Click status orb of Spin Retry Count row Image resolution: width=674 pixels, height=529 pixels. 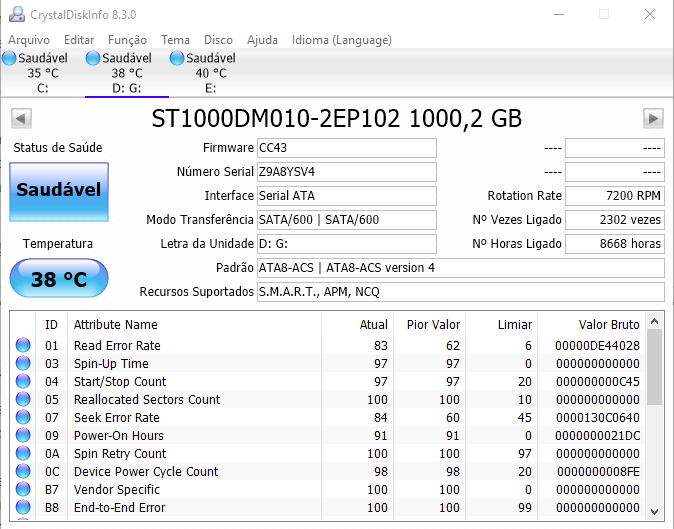23,453
